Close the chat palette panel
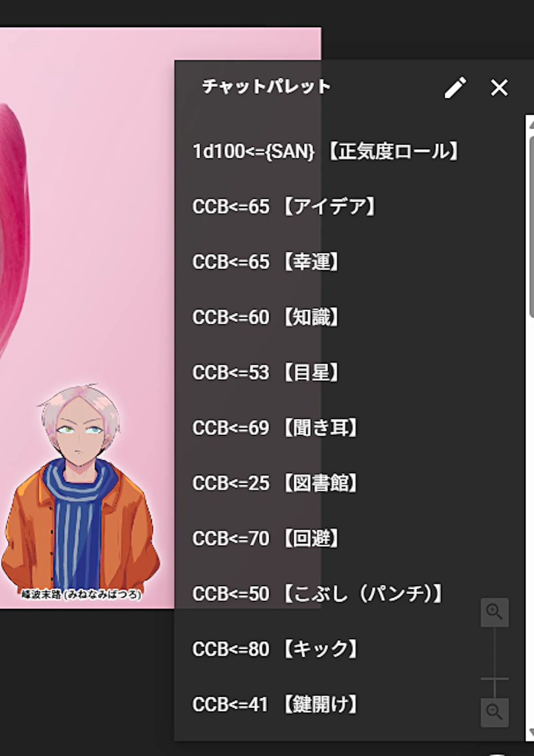 coord(499,87)
